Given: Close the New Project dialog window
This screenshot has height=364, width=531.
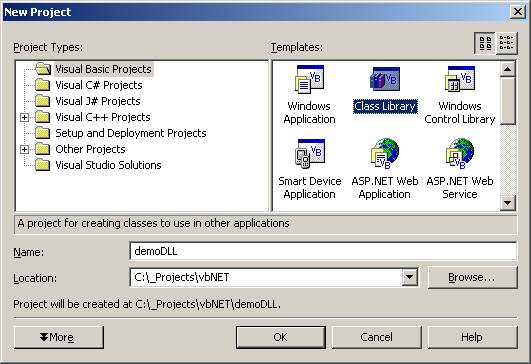Looking at the screenshot, I should pos(518,12).
